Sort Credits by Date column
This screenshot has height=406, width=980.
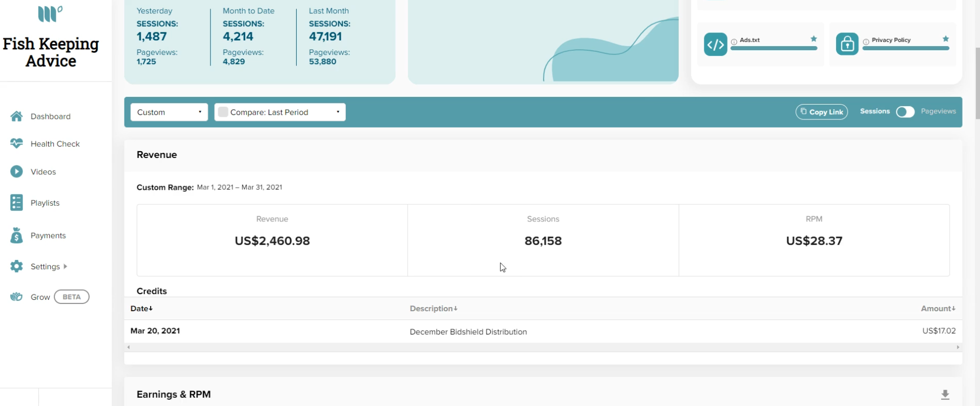click(142, 309)
